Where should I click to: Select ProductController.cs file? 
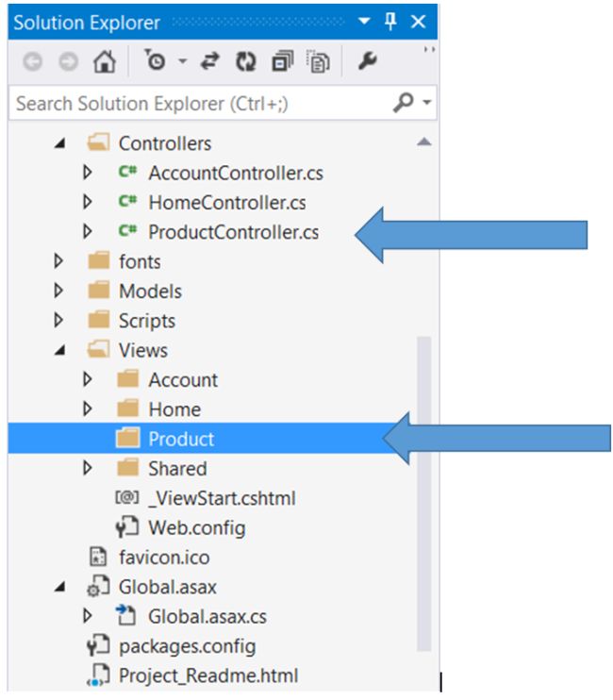(233, 232)
